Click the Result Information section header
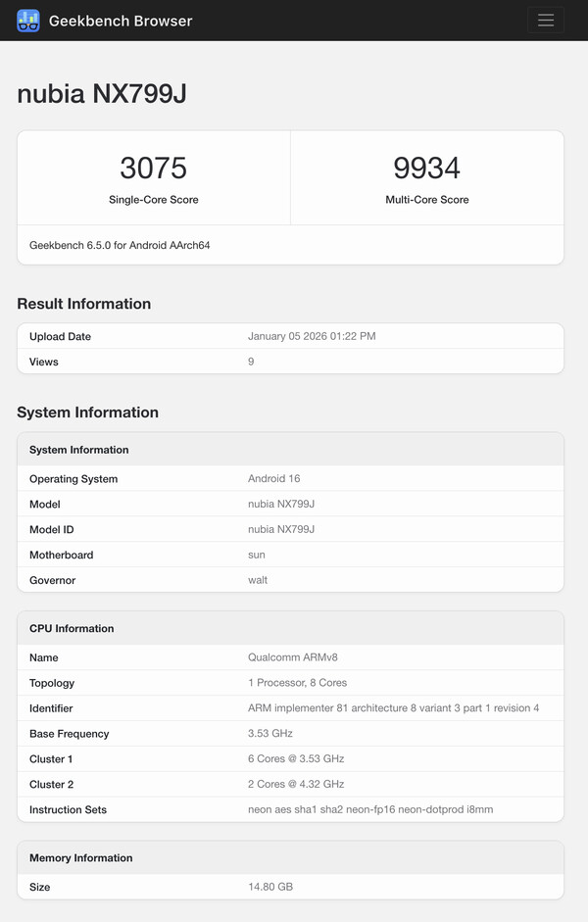Image resolution: width=588 pixels, height=922 pixels. coord(83,304)
